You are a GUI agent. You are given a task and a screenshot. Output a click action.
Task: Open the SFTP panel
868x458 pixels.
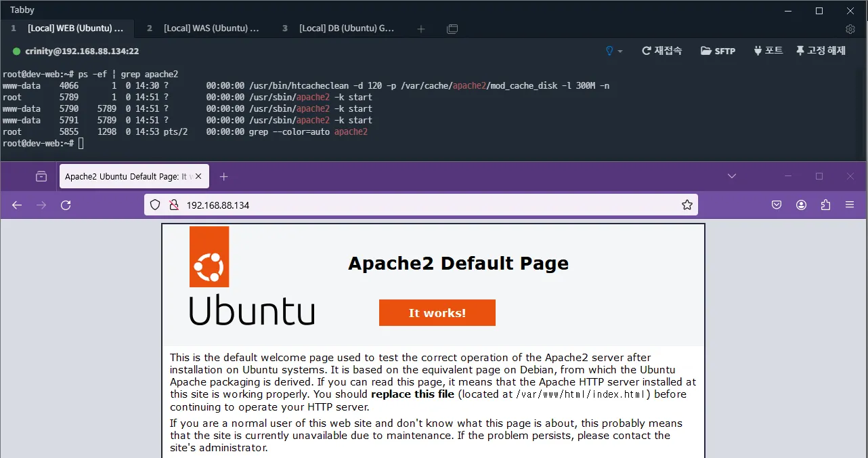718,51
